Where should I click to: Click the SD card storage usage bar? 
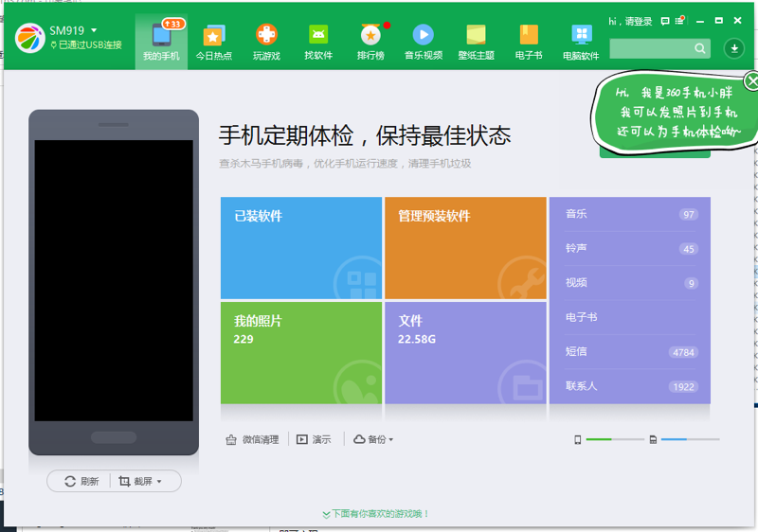[x=691, y=439]
